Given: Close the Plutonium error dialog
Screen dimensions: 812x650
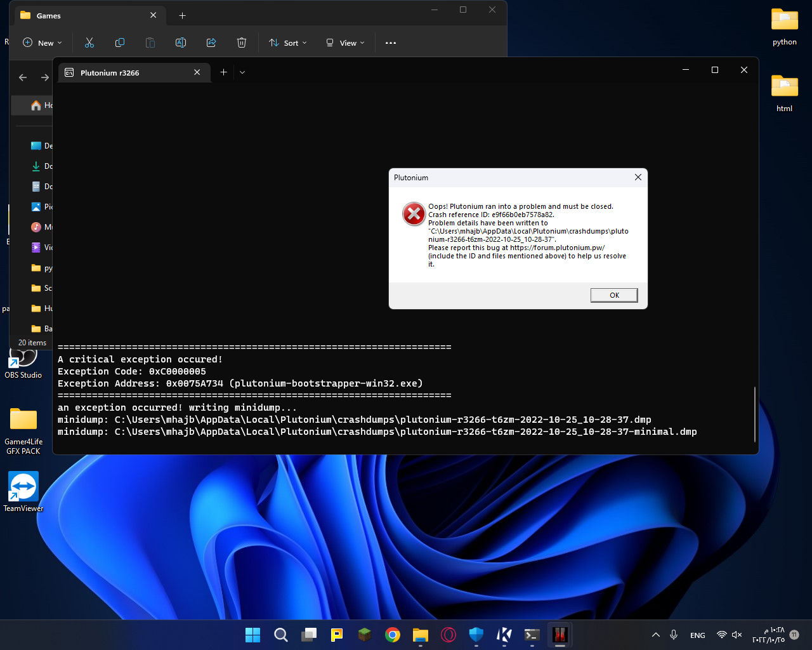Looking at the screenshot, I should tap(638, 178).
